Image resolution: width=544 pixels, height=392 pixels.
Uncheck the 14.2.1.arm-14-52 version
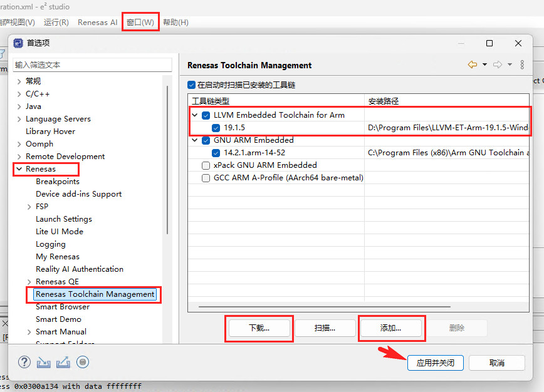click(216, 153)
